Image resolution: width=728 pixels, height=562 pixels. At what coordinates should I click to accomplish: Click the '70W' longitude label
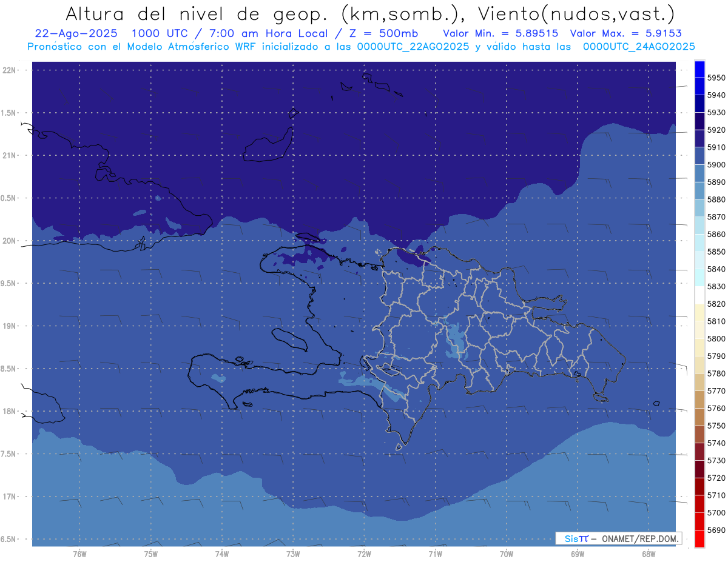click(x=507, y=554)
